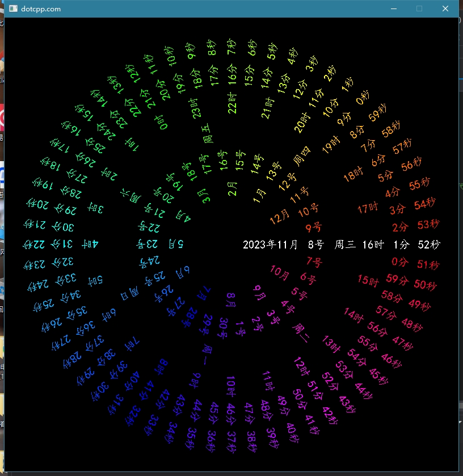Select the yellow 周四 weekday label
Screen dimensions: 463x476
pyautogui.click(x=302, y=158)
